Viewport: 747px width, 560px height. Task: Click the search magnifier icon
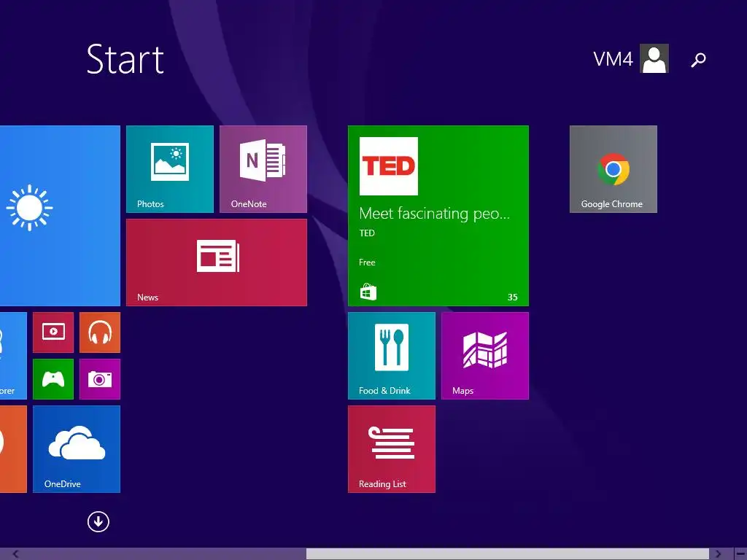698,60
